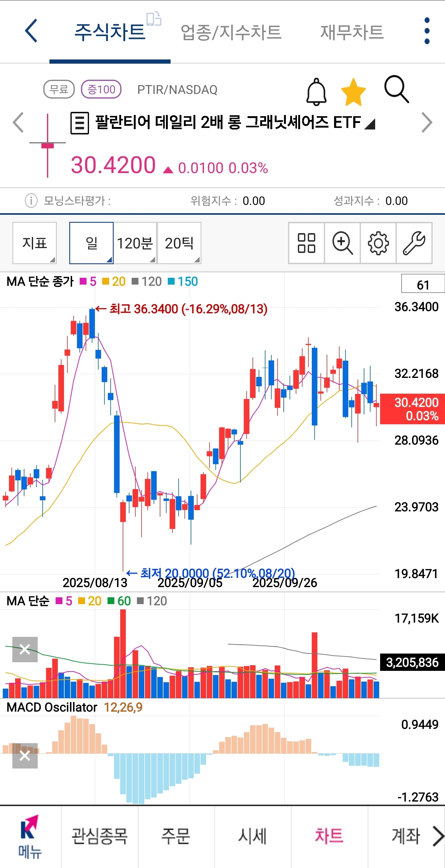
Task: Tap the 최고 36.3400 high marker
Action: (x=181, y=309)
